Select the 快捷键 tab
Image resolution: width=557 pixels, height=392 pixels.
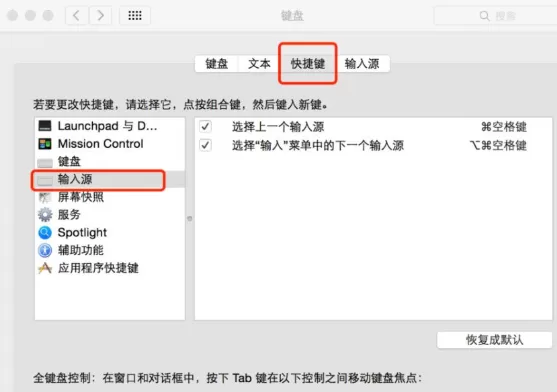click(308, 64)
